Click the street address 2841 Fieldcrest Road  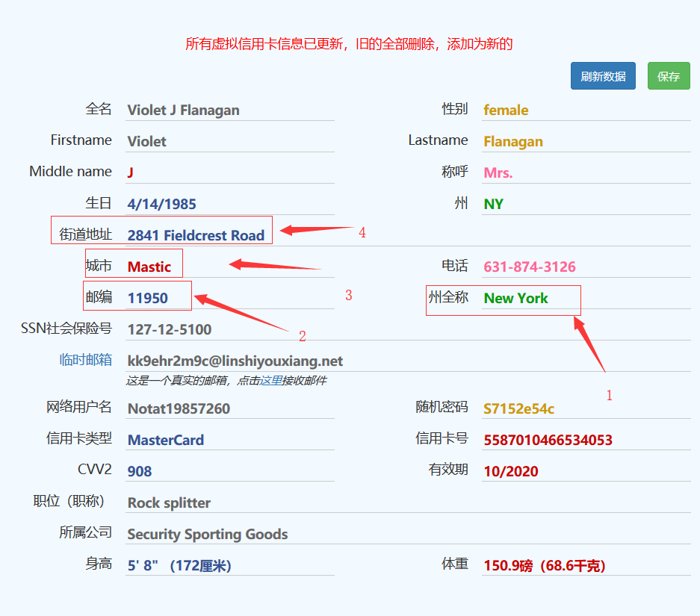point(196,235)
